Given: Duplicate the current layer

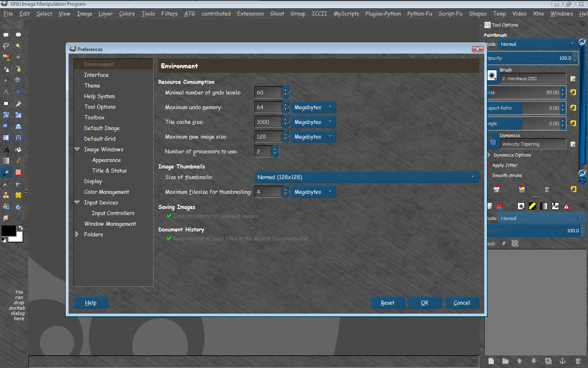Looking at the screenshot, I should point(548,361).
